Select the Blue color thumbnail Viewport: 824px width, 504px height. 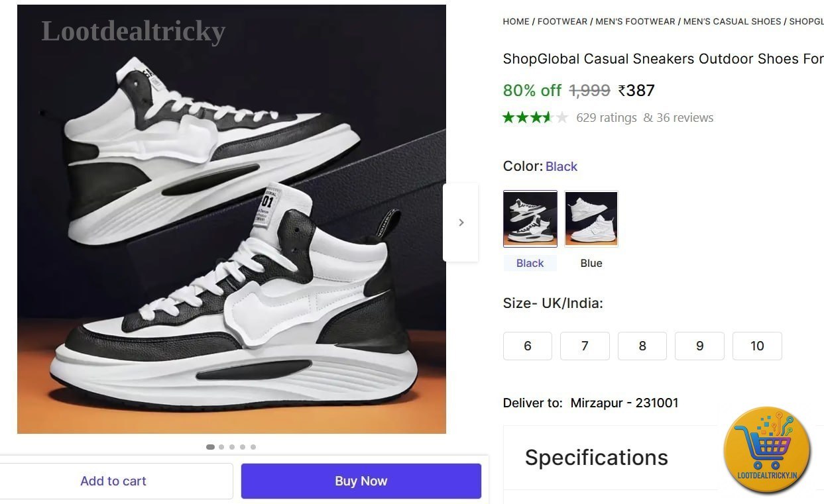(591, 219)
